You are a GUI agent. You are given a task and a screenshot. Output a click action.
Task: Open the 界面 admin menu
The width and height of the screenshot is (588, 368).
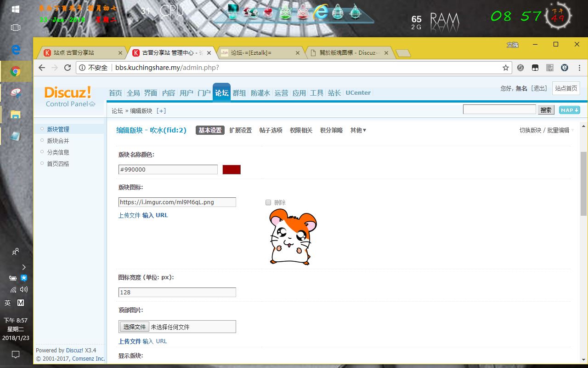click(x=151, y=93)
